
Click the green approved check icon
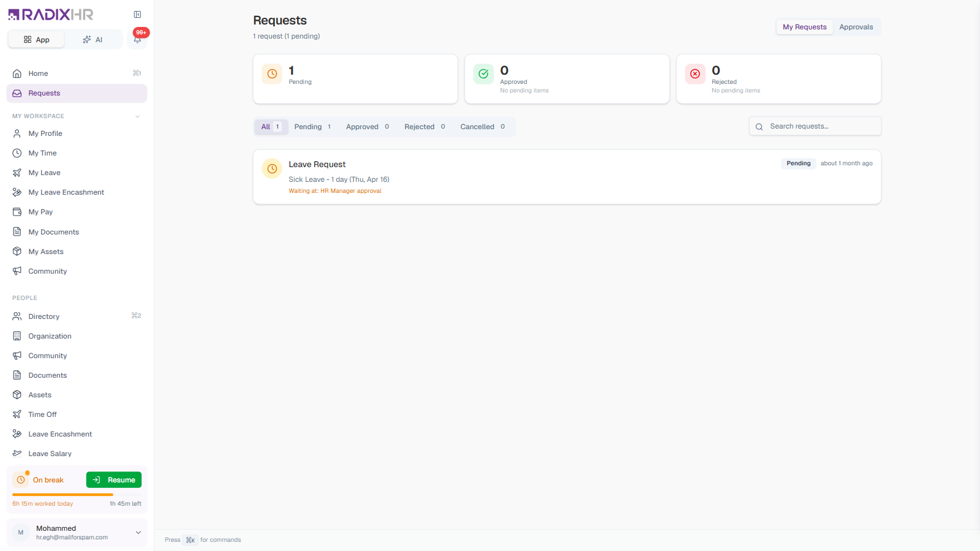pos(484,73)
